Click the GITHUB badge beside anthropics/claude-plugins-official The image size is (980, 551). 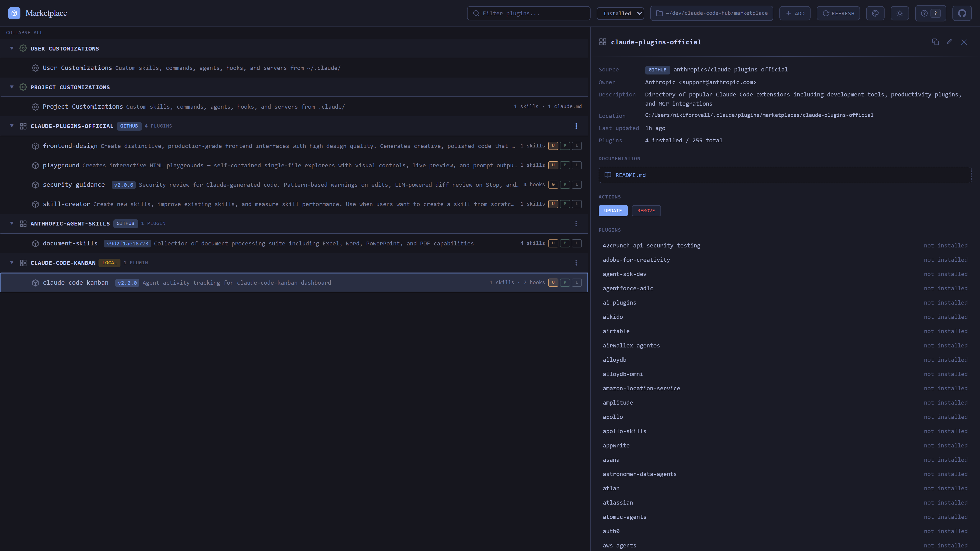(657, 70)
